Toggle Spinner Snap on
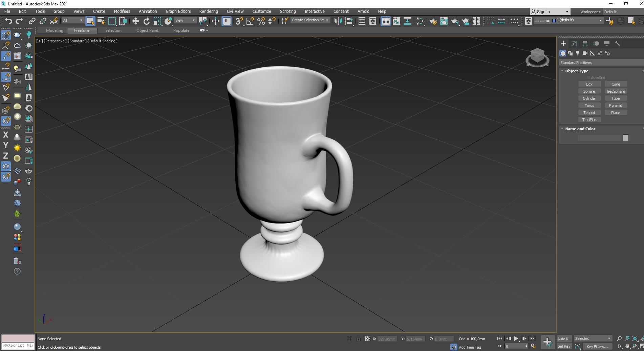 (272, 21)
